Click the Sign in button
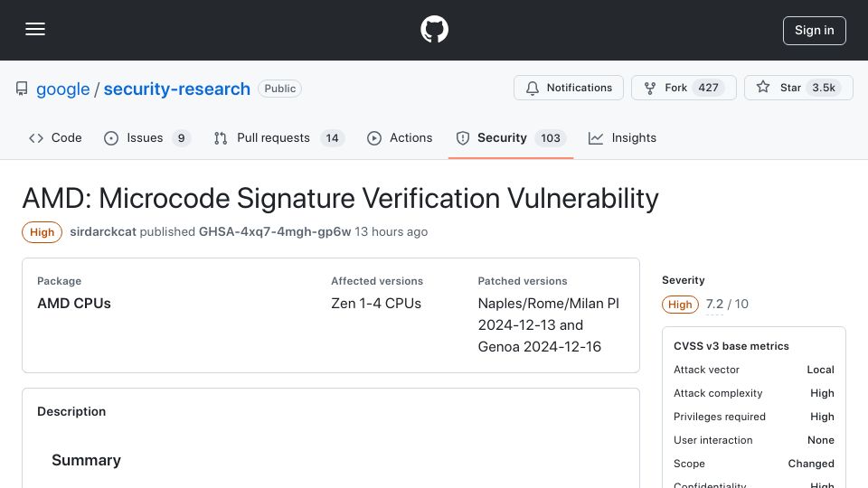 pyautogui.click(x=815, y=31)
